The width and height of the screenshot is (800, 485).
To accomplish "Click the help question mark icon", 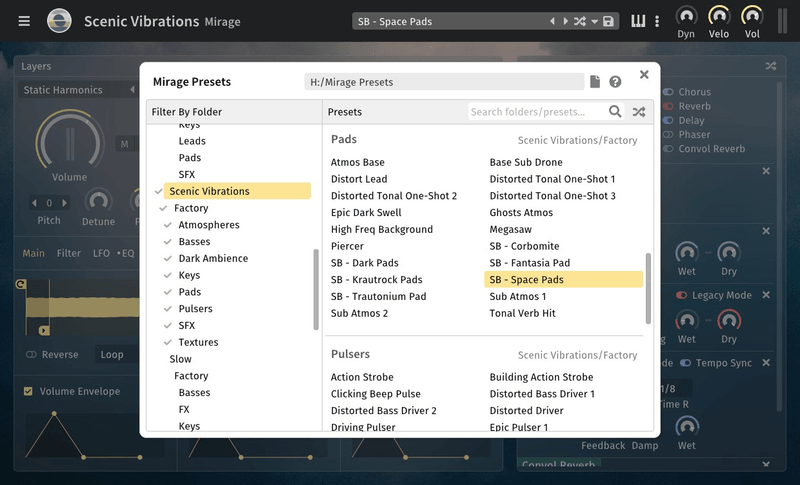I will pos(615,82).
